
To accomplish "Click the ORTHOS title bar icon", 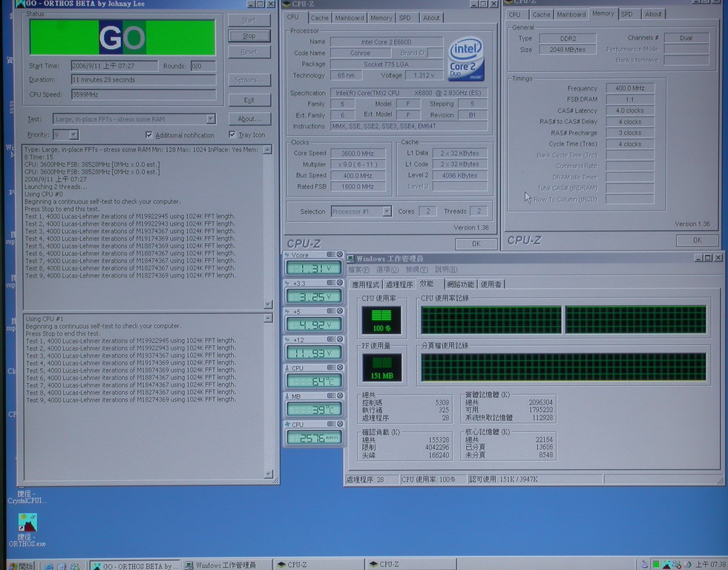I will pyautogui.click(x=21, y=4).
